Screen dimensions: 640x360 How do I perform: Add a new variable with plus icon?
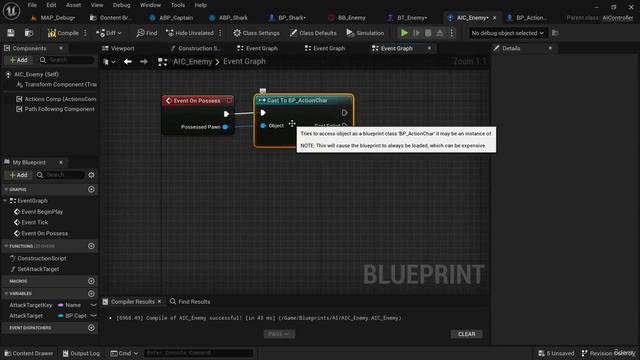pyautogui.click(x=91, y=293)
